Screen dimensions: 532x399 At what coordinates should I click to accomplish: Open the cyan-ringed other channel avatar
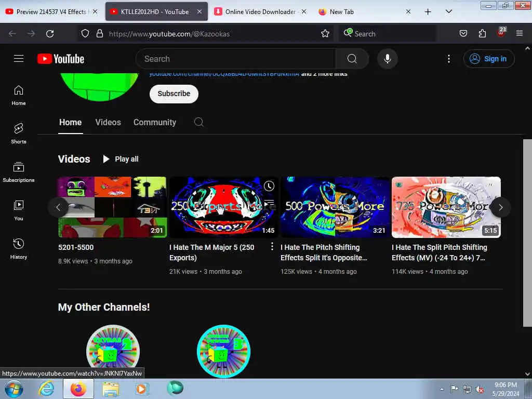coord(223,351)
